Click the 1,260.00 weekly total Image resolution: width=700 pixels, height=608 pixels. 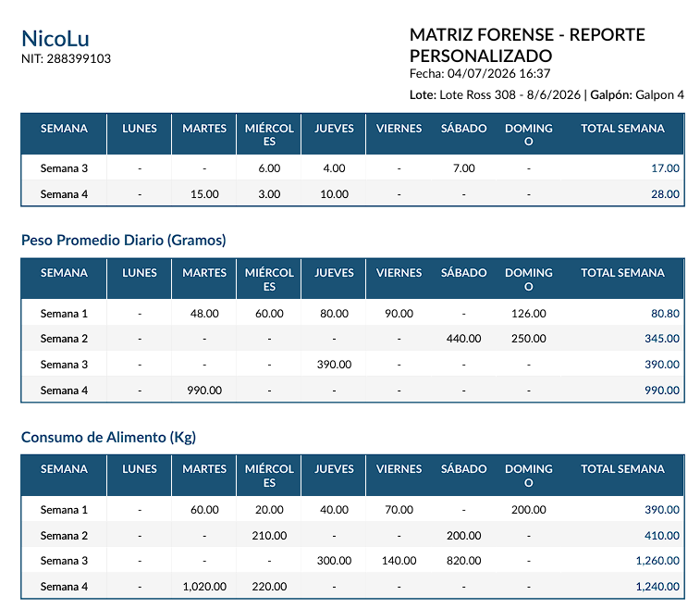(x=657, y=561)
